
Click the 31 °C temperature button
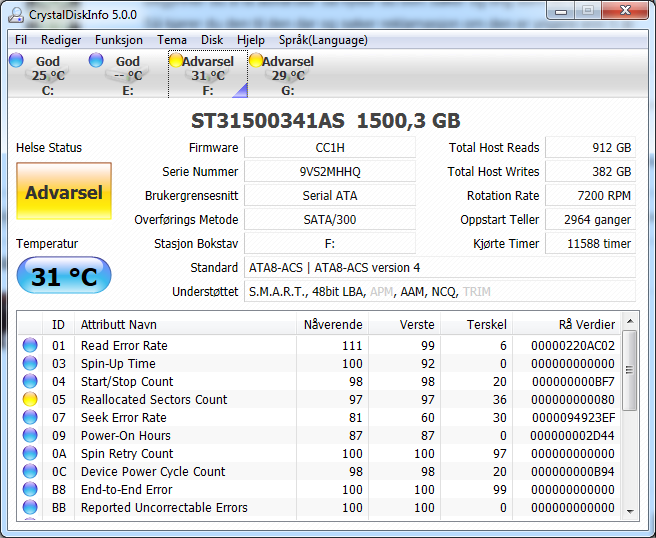64,275
